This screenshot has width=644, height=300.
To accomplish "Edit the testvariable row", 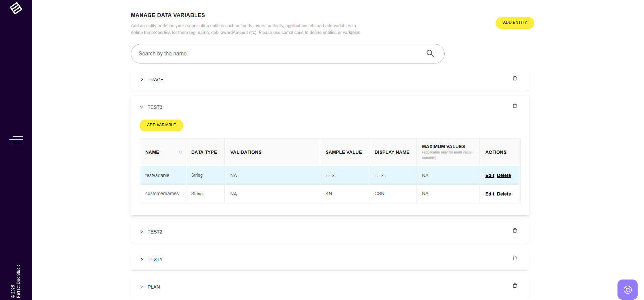I will point(490,175).
